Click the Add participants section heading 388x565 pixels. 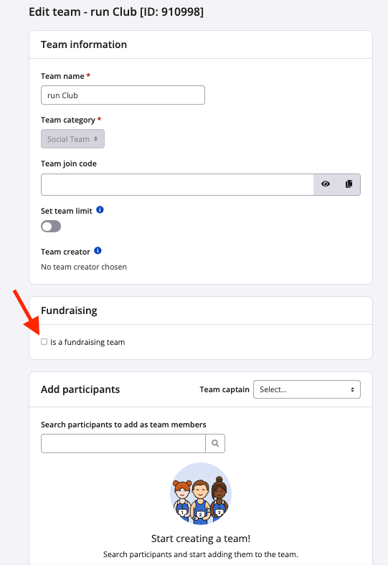80,390
